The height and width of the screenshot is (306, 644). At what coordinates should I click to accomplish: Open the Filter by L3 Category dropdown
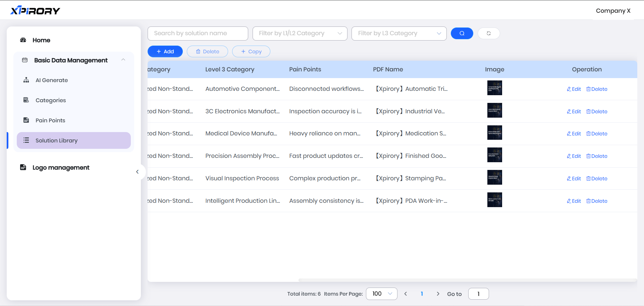[x=398, y=34]
